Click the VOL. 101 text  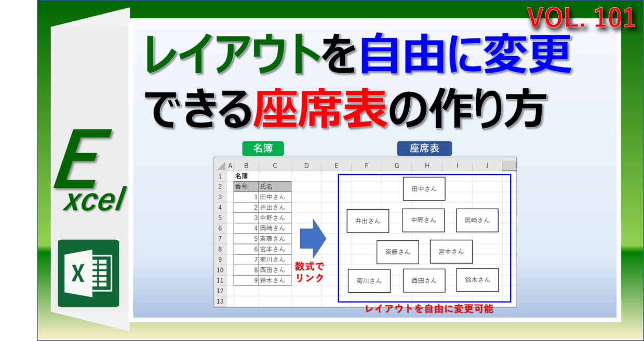click(x=582, y=18)
